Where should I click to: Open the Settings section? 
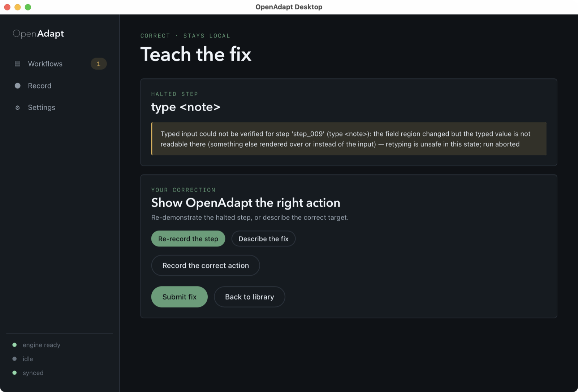(x=60, y=107)
